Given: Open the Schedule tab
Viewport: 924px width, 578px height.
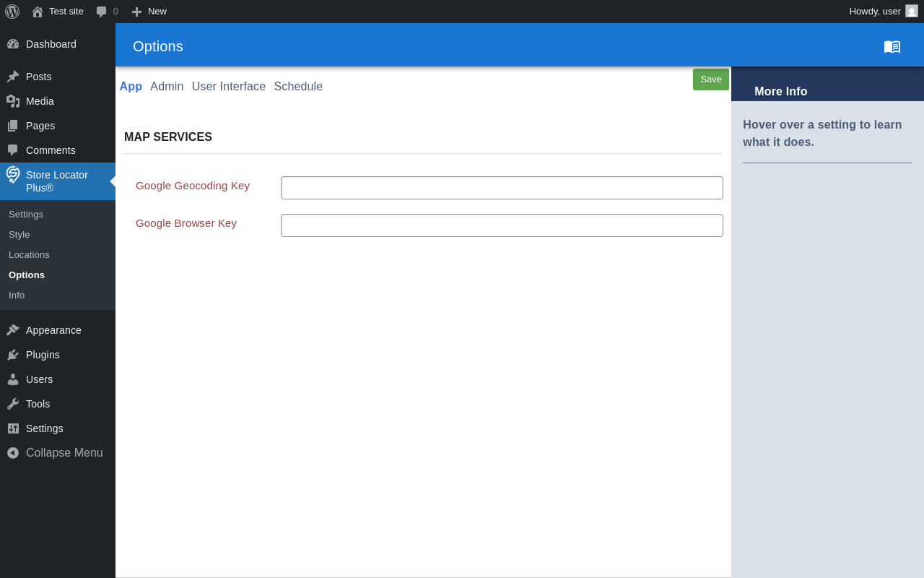Looking at the screenshot, I should [x=298, y=87].
